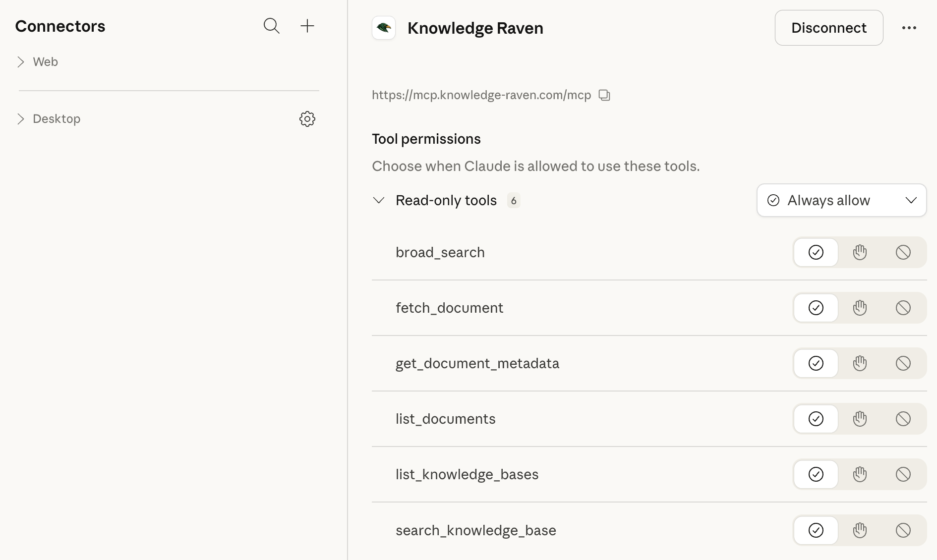Select the Connectors heading

pos(60,26)
